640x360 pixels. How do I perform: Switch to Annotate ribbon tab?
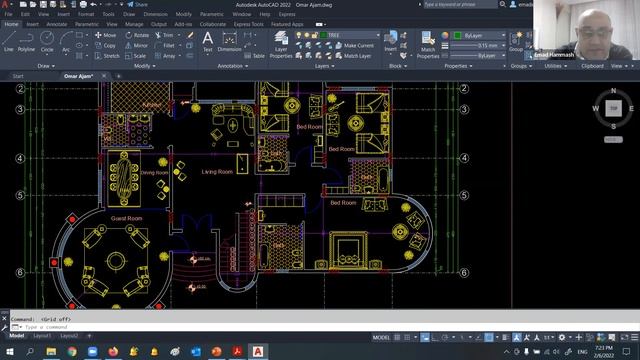(56, 24)
